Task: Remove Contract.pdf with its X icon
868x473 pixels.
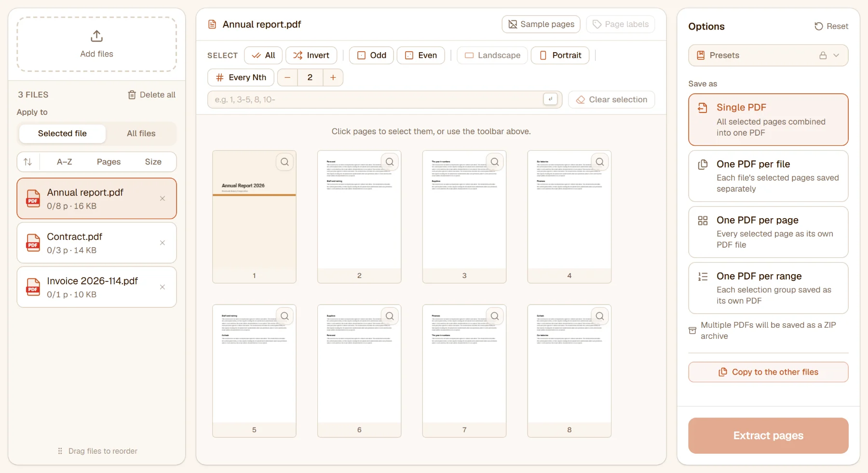Action: coord(163,243)
